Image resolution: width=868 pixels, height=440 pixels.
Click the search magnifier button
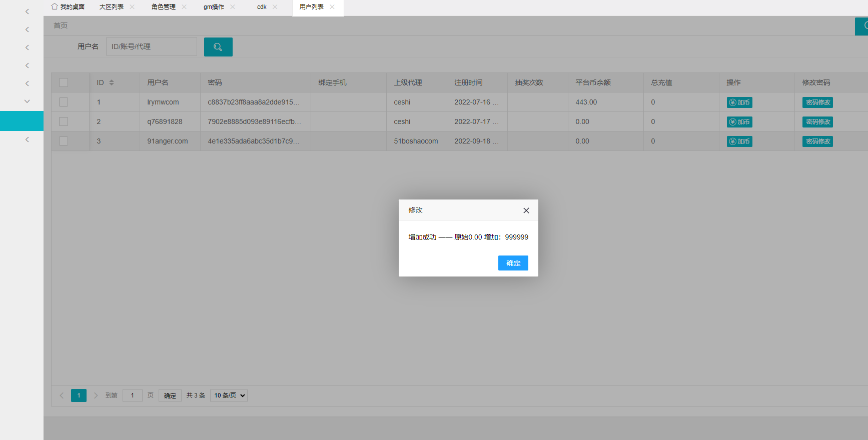click(218, 47)
